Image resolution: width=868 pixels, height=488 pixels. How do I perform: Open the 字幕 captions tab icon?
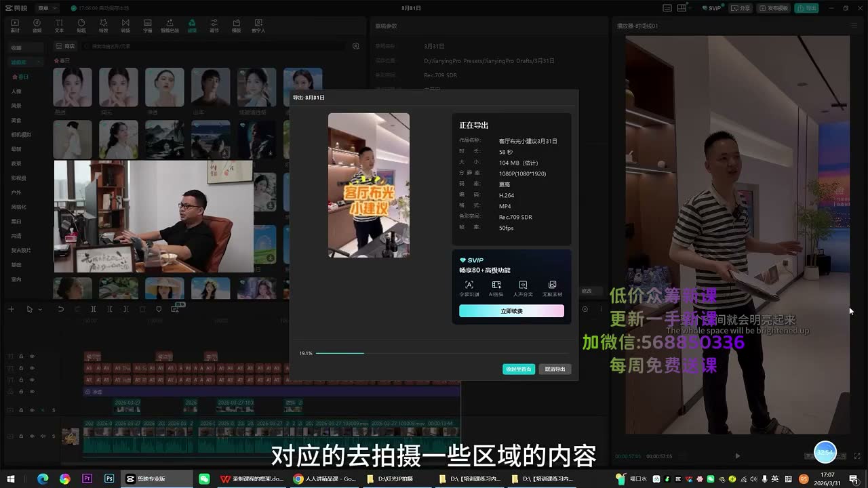(148, 26)
